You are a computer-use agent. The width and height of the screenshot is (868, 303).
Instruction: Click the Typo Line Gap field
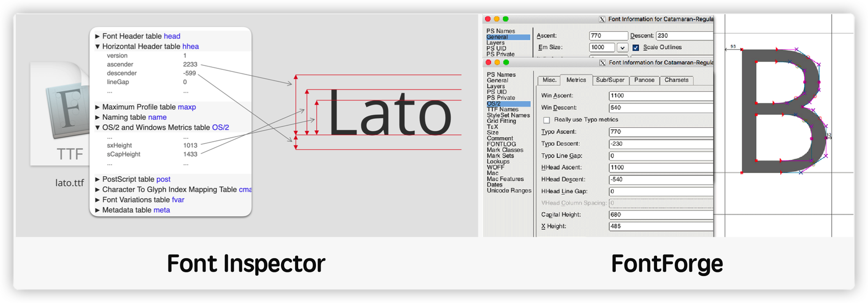tap(661, 156)
